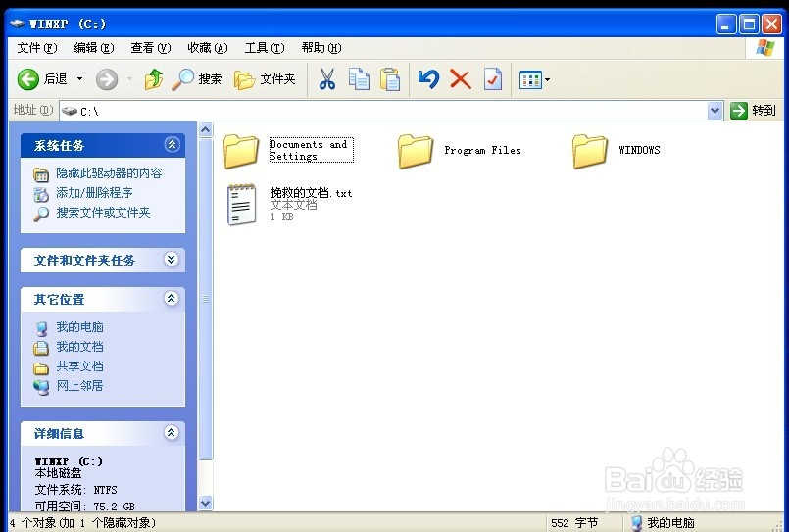Click the 隐藏此驱动器的内容 task icon
The height and width of the screenshot is (532, 789).
(x=41, y=174)
